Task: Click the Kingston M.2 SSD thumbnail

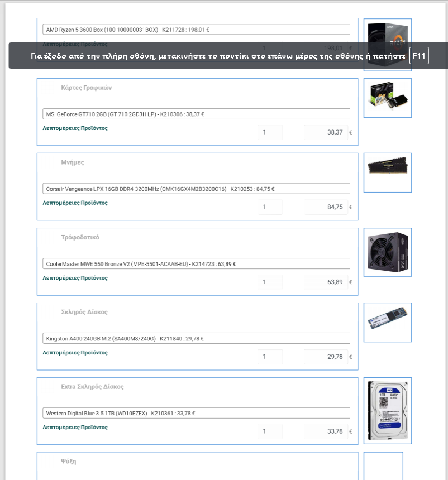Action: [388, 323]
